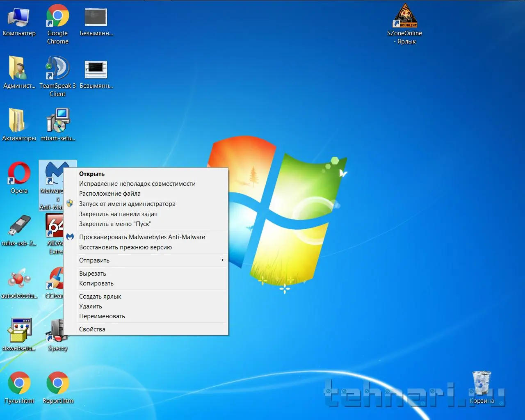Choose Открыть in the context menu
The height and width of the screenshot is (420, 525).
pos(92,174)
